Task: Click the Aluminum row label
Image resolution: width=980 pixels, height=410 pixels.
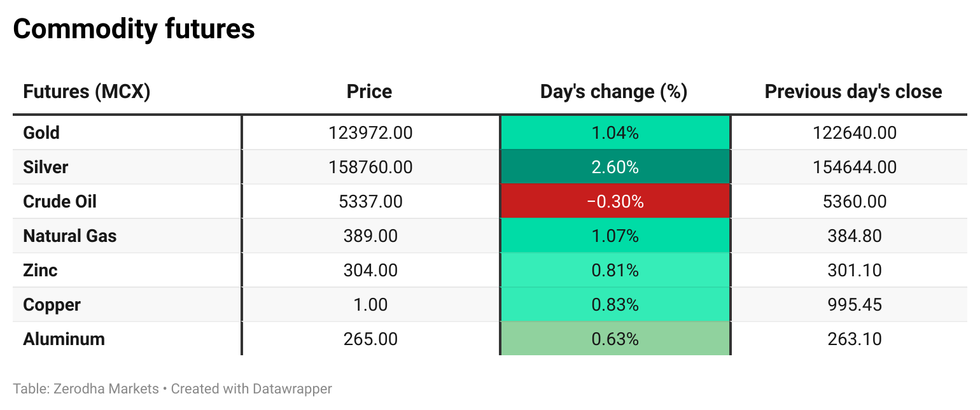Action: click(64, 339)
